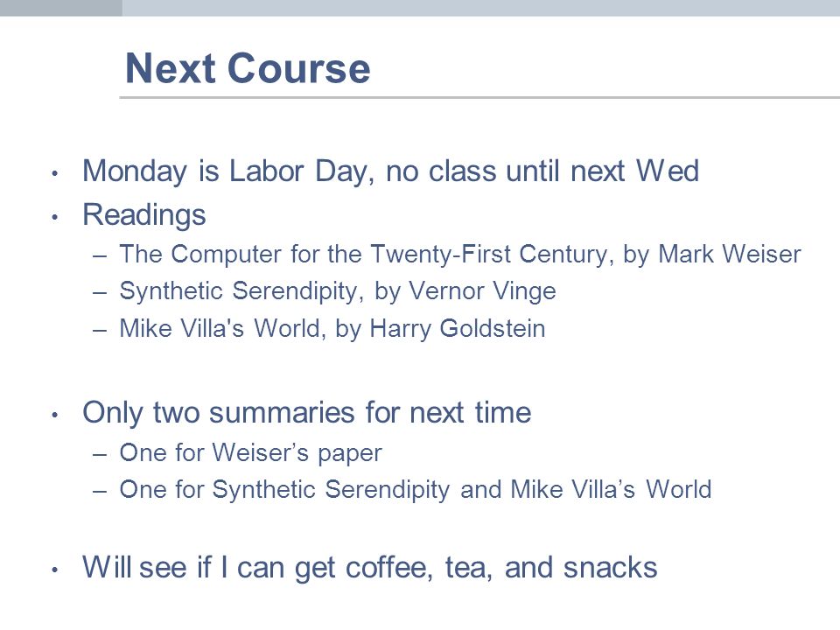The height and width of the screenshot is (630, 840).
Task: Click the word 'Wed' in first bullet
Action: (x=667, y=171)
